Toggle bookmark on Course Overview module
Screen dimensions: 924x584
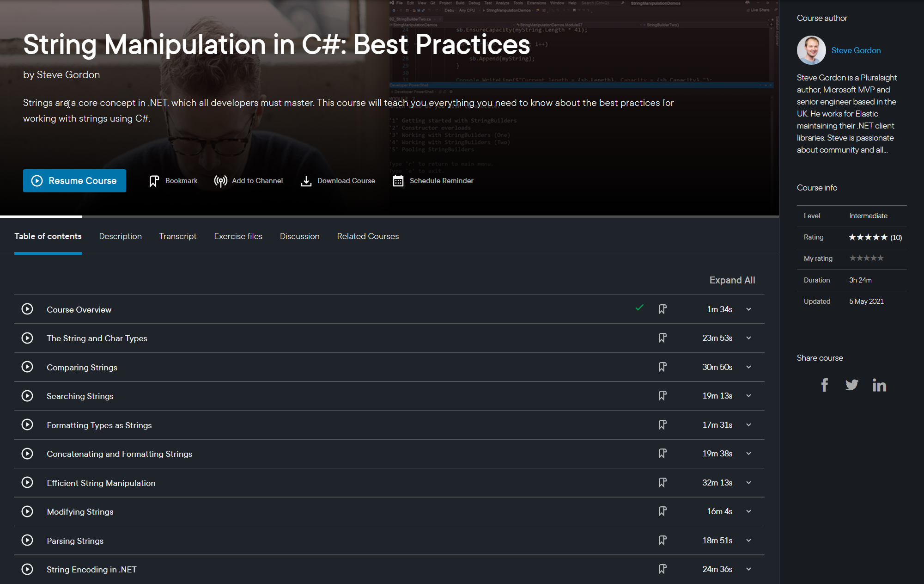coord(662,309)
